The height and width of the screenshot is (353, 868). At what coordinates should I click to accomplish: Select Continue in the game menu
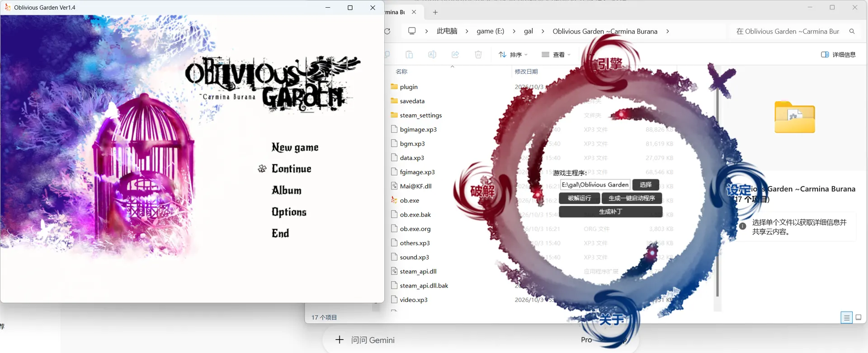coord(292,169)
